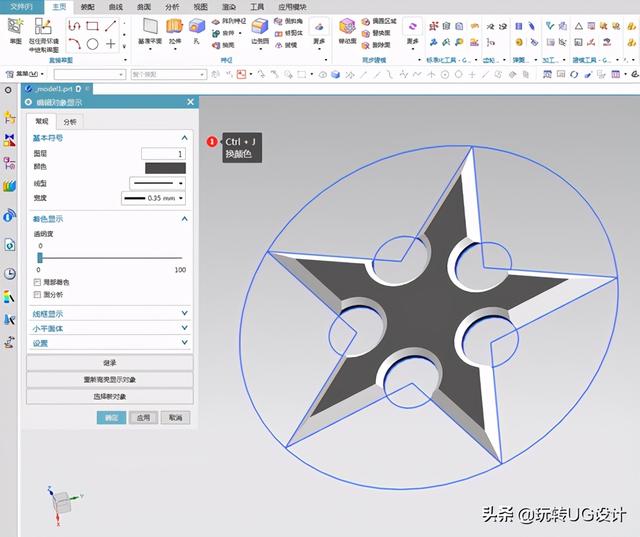Open the 宽度 0.35 mm dropdown

point(154,198)
